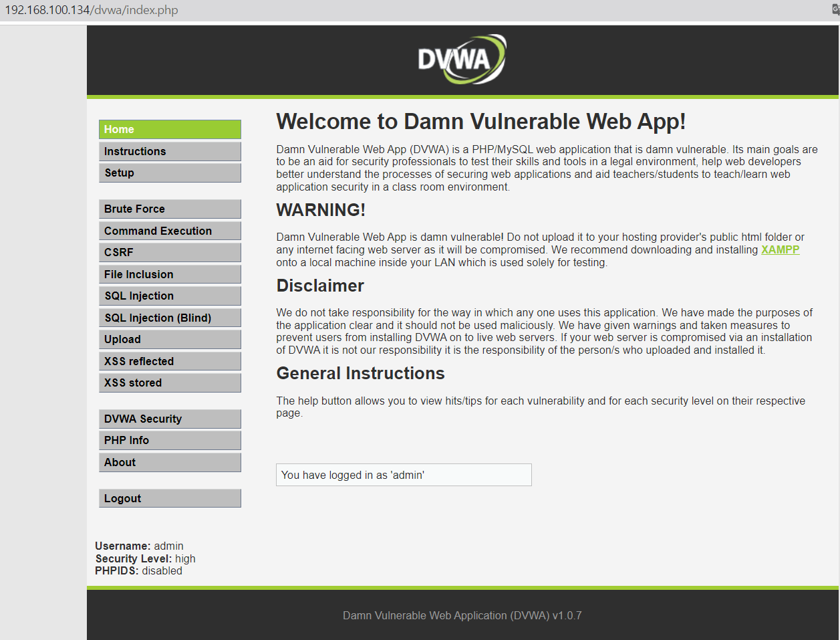Click the 'Security Level: high' text
The image size is (840, 640).
coord(145,558)
